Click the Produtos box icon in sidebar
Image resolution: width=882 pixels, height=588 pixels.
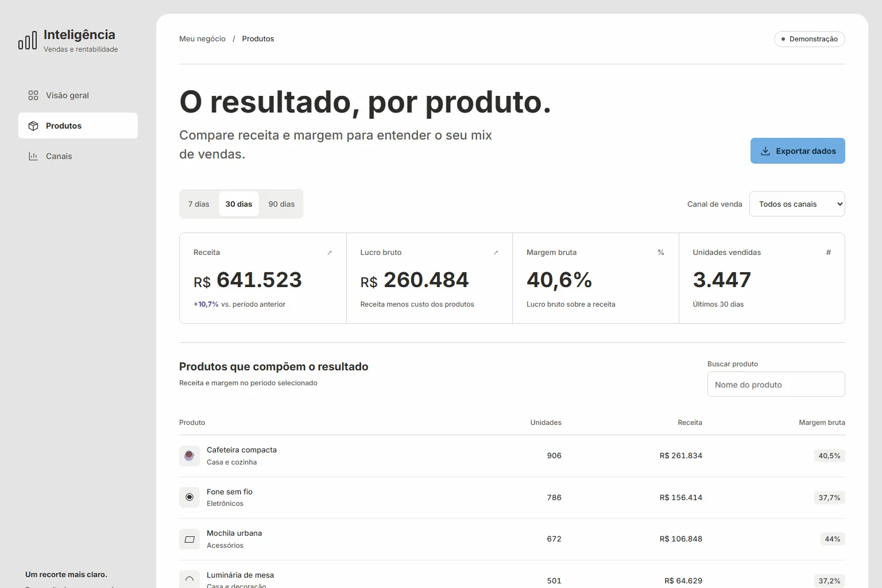[x=33, y=126]
